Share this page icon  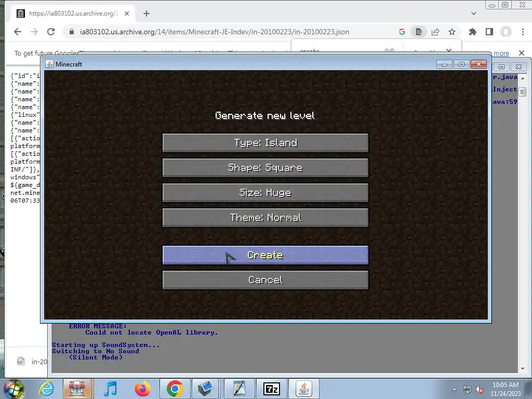[x=435, y=32]
